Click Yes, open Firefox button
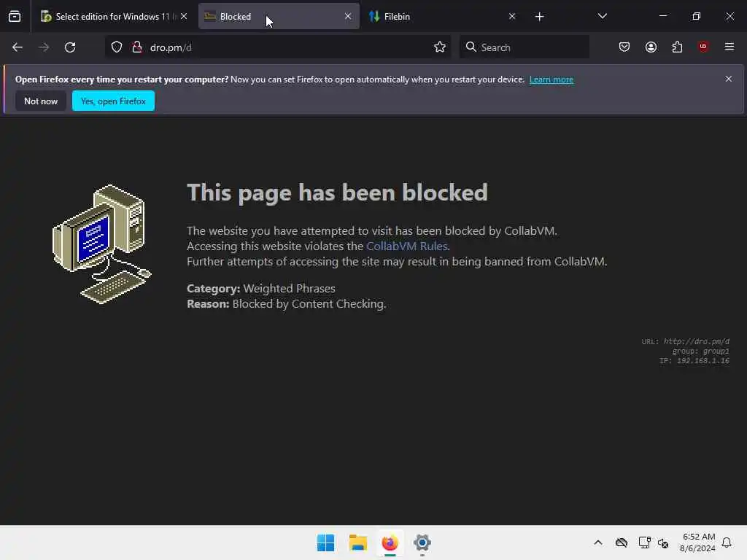Screen dimensions: 747x560 tap(113, 101)
